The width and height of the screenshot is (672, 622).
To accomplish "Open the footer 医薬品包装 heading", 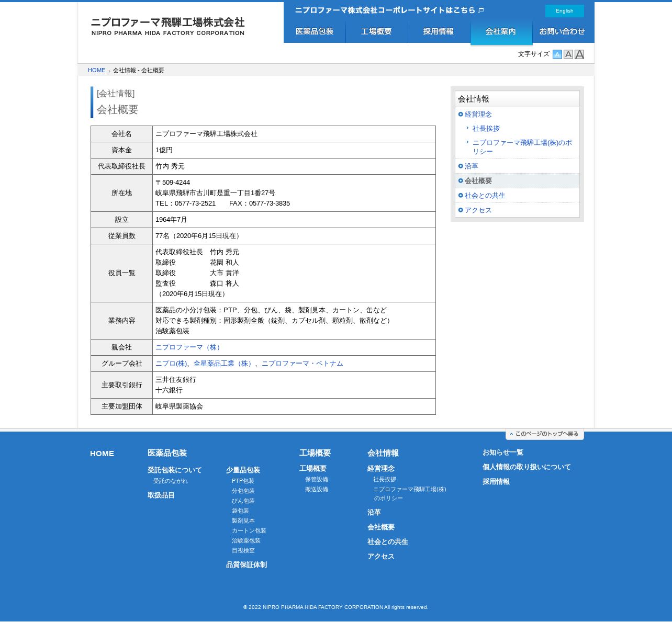I will click(167, 453).
